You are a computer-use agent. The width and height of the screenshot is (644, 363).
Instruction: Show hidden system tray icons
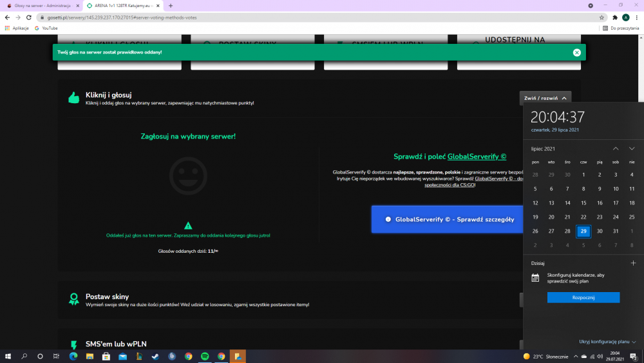575,357
